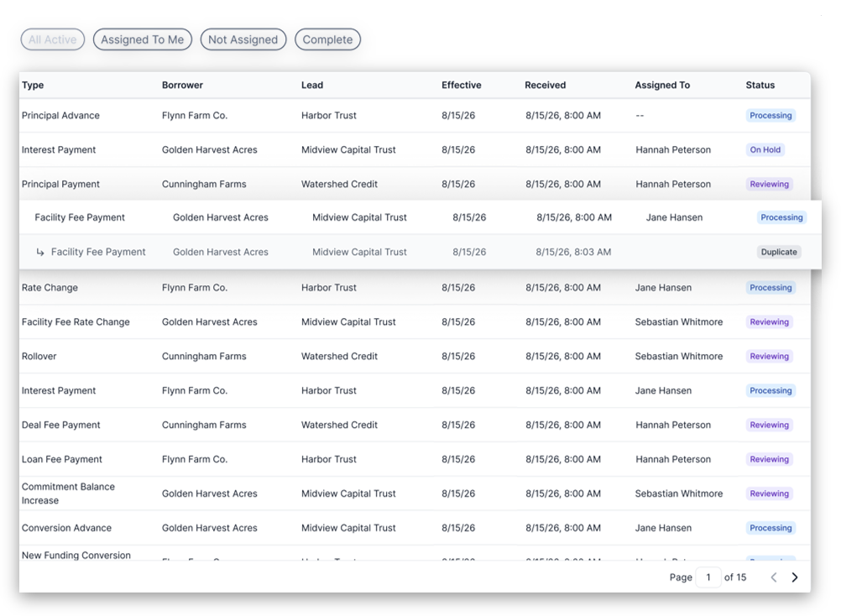Click the On Hold status badge

pos(765,150)
